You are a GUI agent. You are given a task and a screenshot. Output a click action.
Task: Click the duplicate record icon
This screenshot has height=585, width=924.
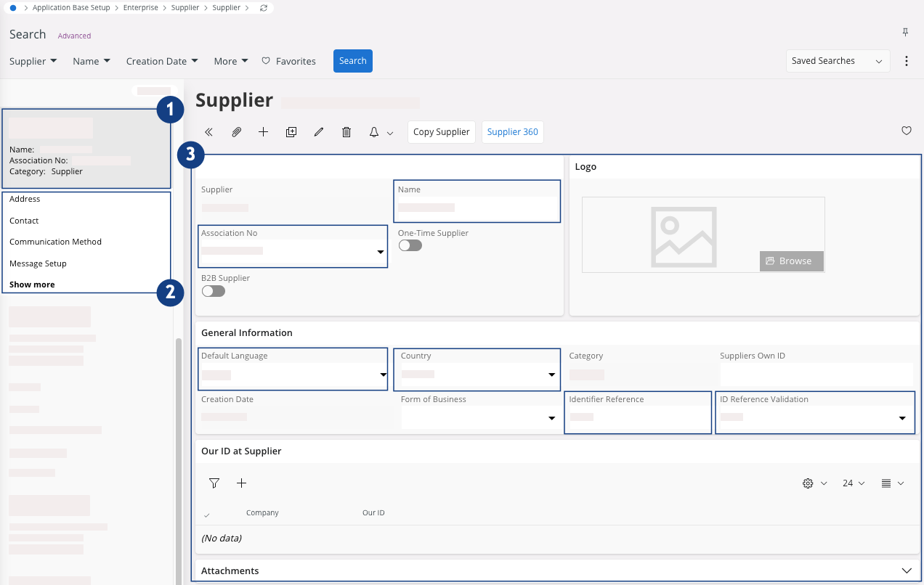(x=291, y=132)
